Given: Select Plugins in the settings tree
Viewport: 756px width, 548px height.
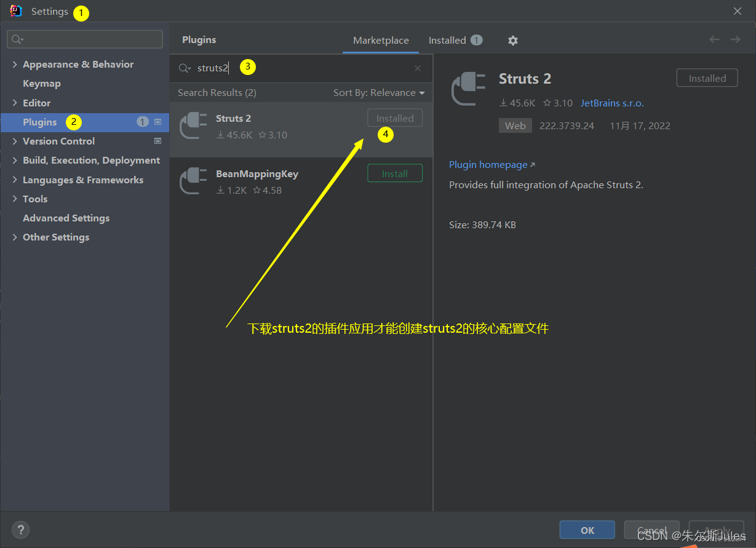Looking at the screenshot, I should tap(85, 122).
